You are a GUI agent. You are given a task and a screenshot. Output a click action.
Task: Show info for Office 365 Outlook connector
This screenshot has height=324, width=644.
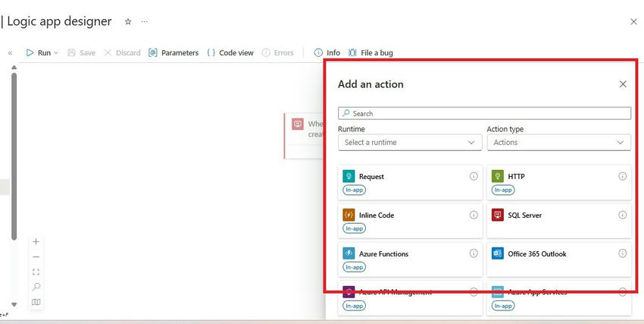pyautogui.click(x=623, y=253)
